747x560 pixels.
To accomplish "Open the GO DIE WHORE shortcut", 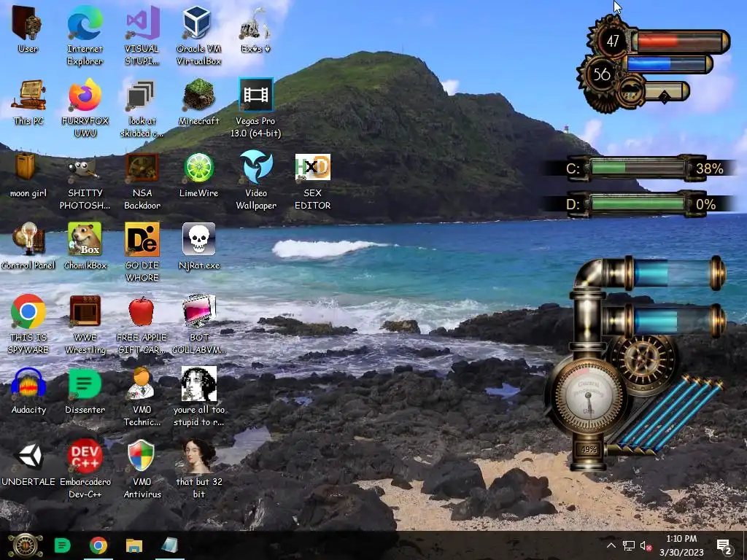I will point(142,252).
